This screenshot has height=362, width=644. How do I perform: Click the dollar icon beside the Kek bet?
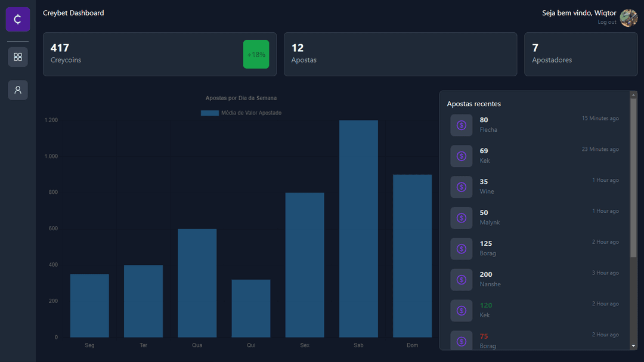pyautogui.click(x=461, y=156)
